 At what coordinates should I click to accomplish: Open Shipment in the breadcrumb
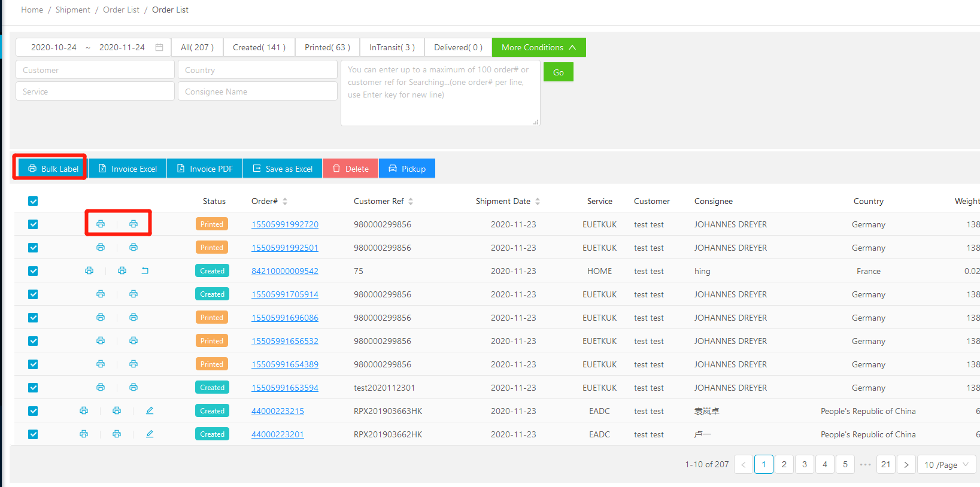73,10
